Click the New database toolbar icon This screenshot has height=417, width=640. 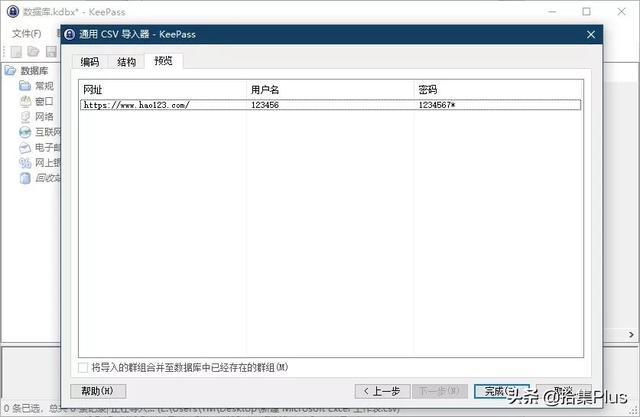pyautogui.click(x=16, y=51)
